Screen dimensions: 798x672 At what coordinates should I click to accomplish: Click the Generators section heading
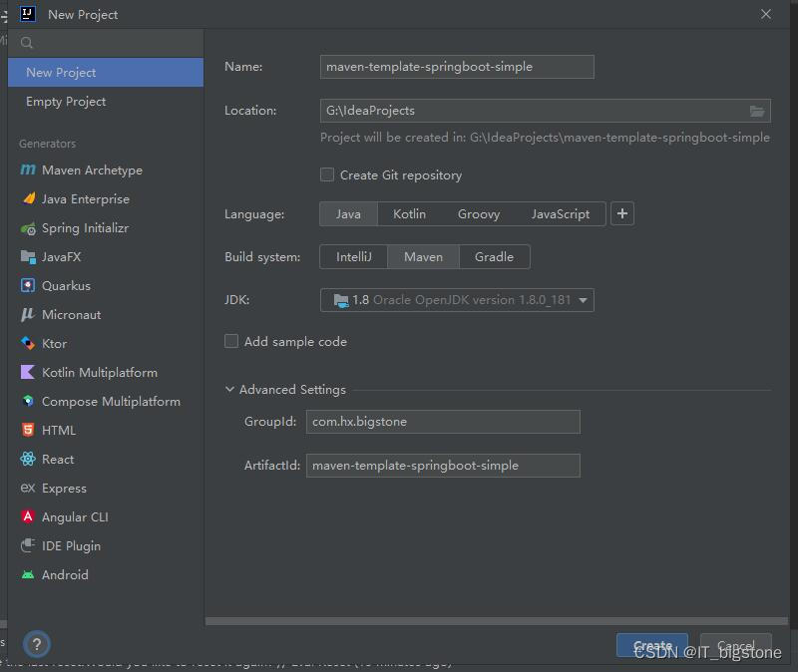tap(47, 144)
